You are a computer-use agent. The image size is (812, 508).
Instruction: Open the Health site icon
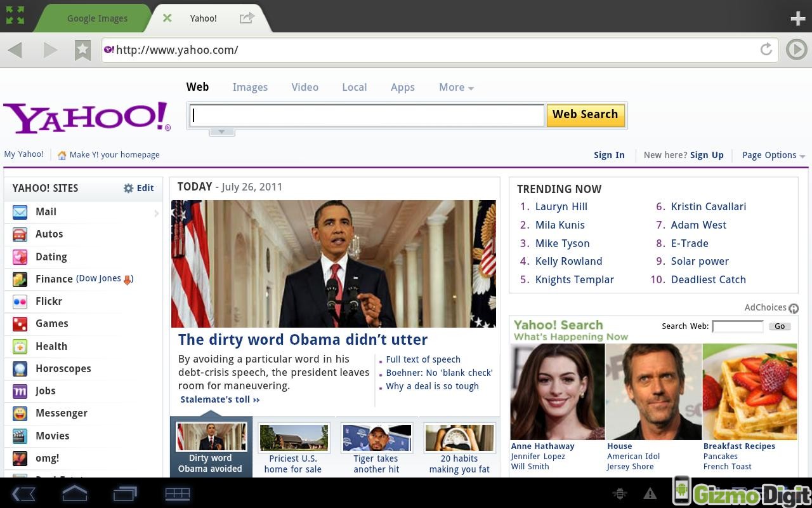pyautogui.click(x=20, y=346)
